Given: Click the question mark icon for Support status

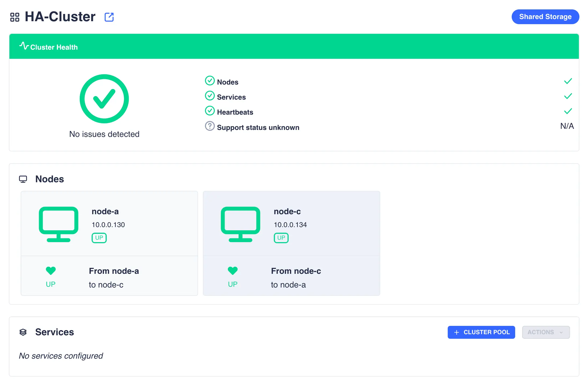Looking at the screenshot, I should [x=210, y=126].
